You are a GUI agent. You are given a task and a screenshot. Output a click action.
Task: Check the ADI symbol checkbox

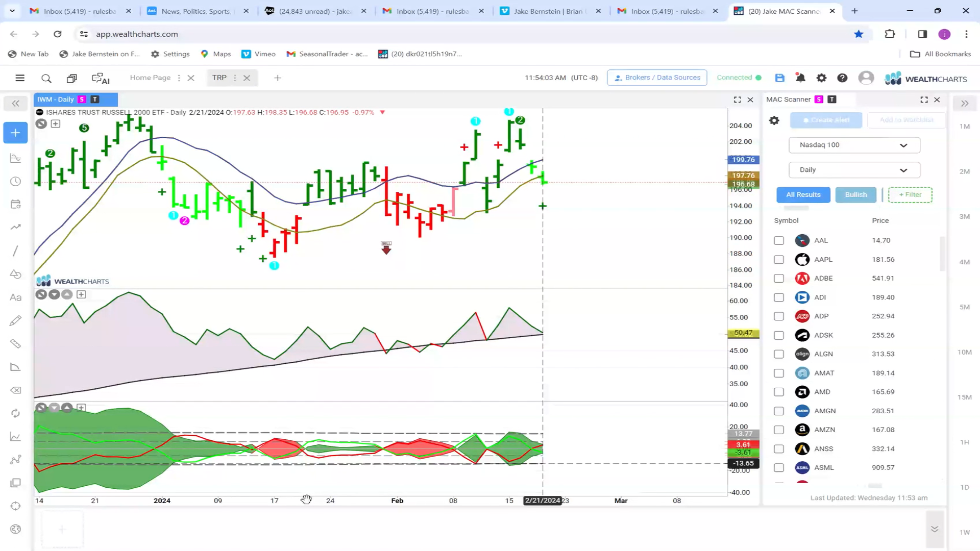coord(779,297)
